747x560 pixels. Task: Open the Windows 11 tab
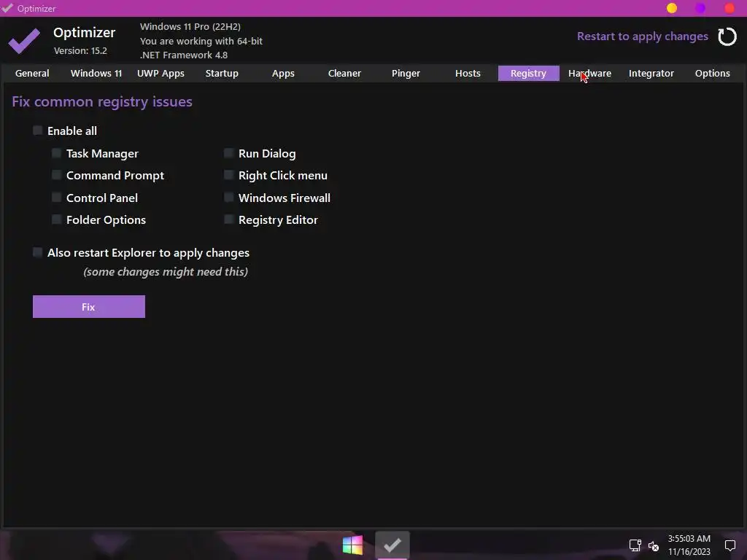tap(96, 74)
